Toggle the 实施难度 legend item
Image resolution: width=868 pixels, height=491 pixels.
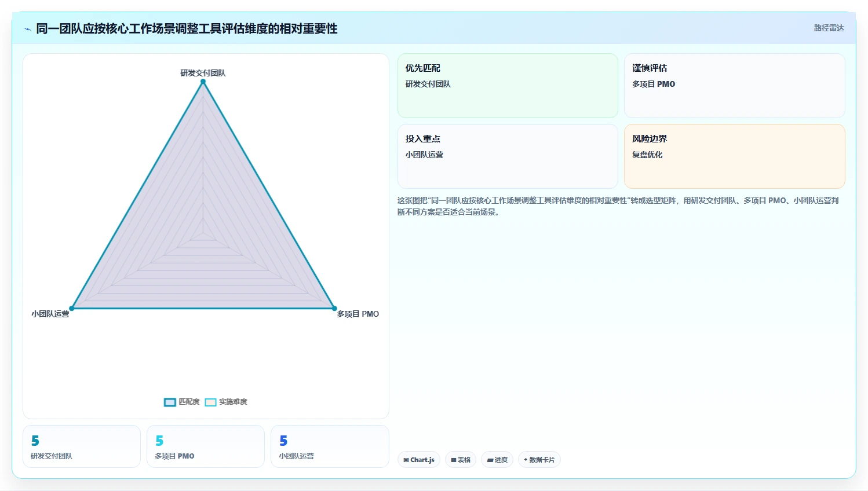click(226, 402)
